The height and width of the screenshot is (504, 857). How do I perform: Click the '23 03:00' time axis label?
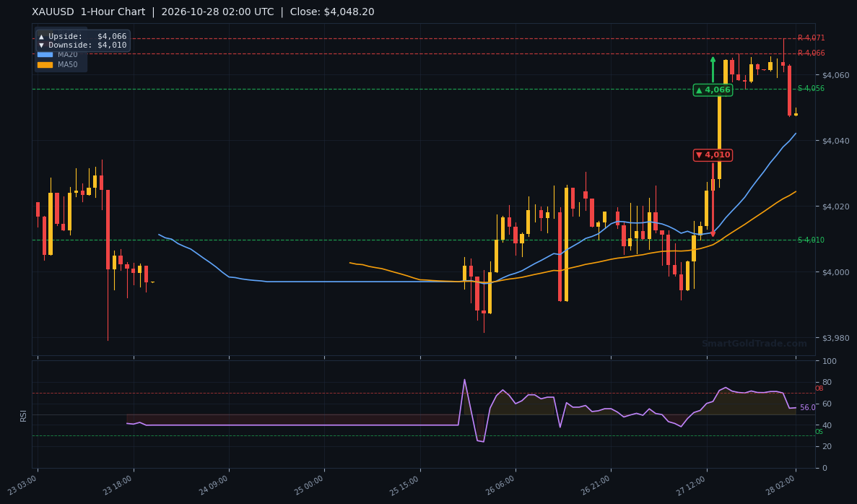point(23,485)
